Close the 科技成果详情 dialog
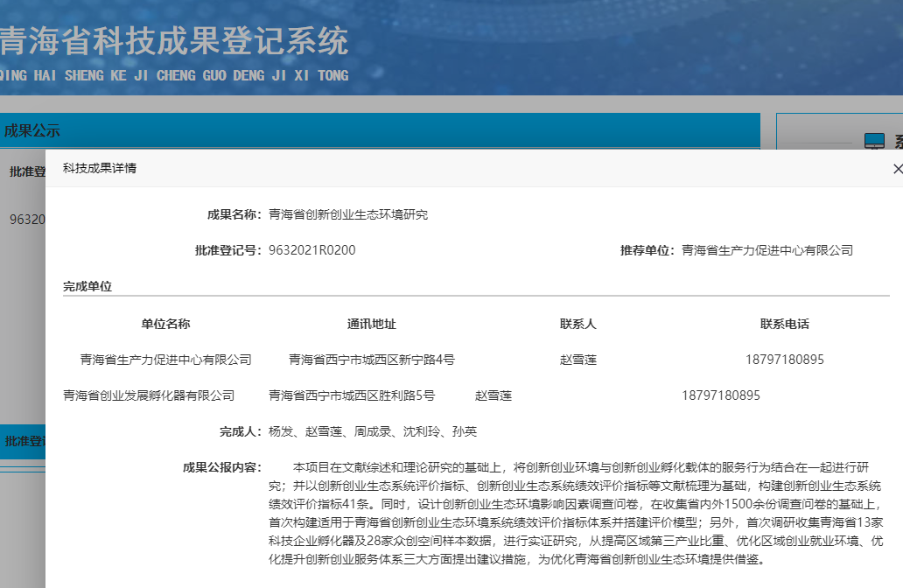The width and height of the screenshot is (903, 588). click(x=897, y=169)
